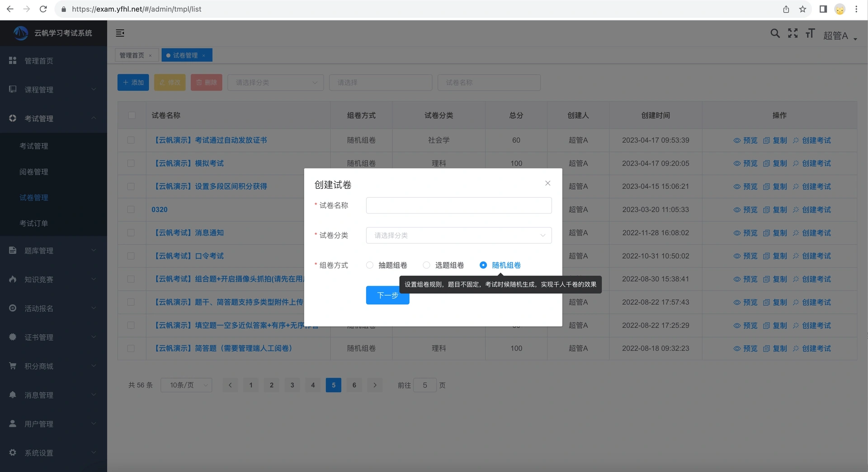
Task: Open the 10条/页 page size dropdown
Action: pos(186,385)
